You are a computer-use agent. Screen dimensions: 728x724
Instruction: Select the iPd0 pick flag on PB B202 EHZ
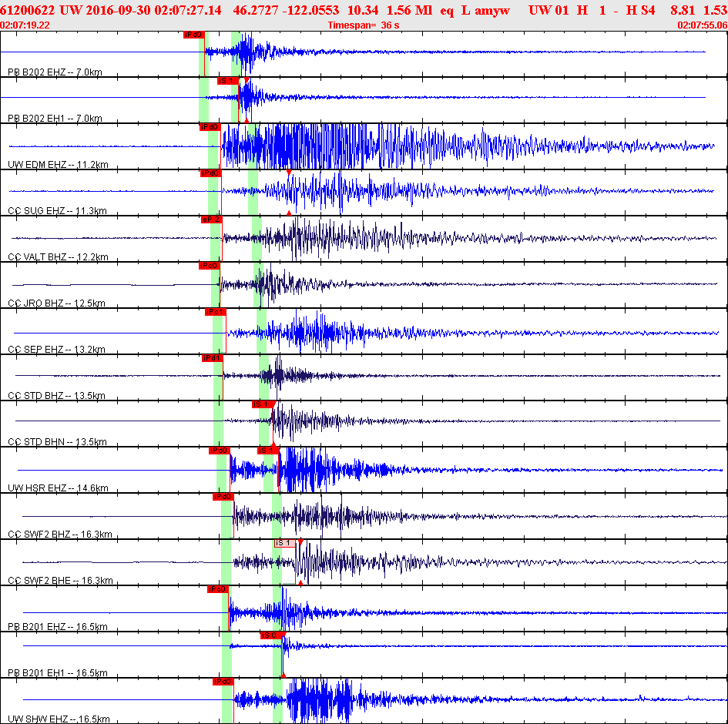193,35
